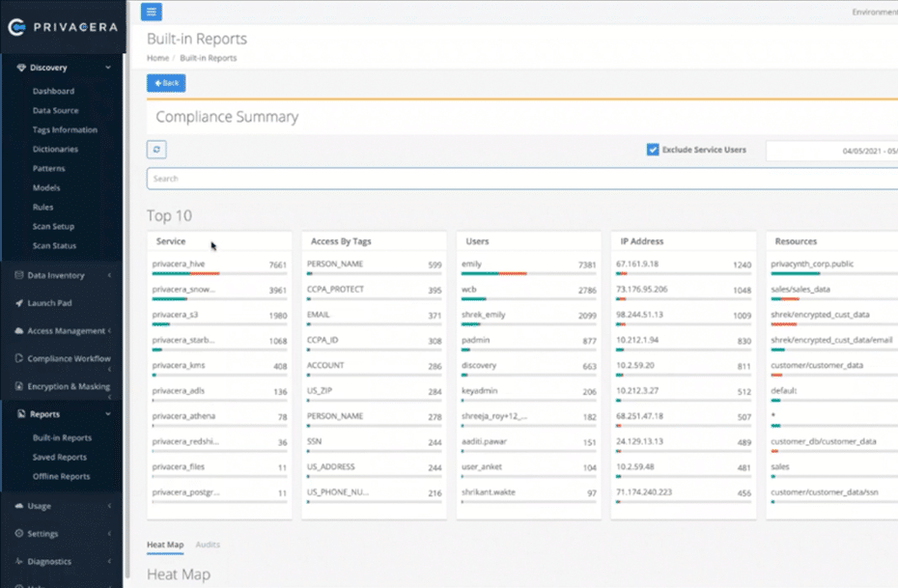Switch to the Heat Map tab
Screen dimensions: 898x588
165,546
